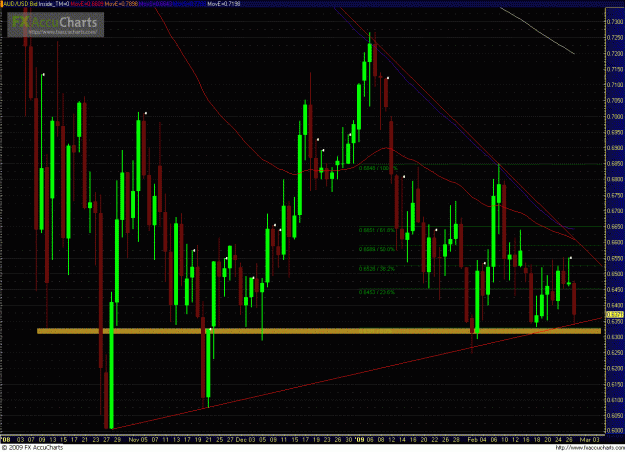Viewport: 625px width, 452px height.
Task: Click the 61.8% Fibonacci level label
Action: (377, 230)
